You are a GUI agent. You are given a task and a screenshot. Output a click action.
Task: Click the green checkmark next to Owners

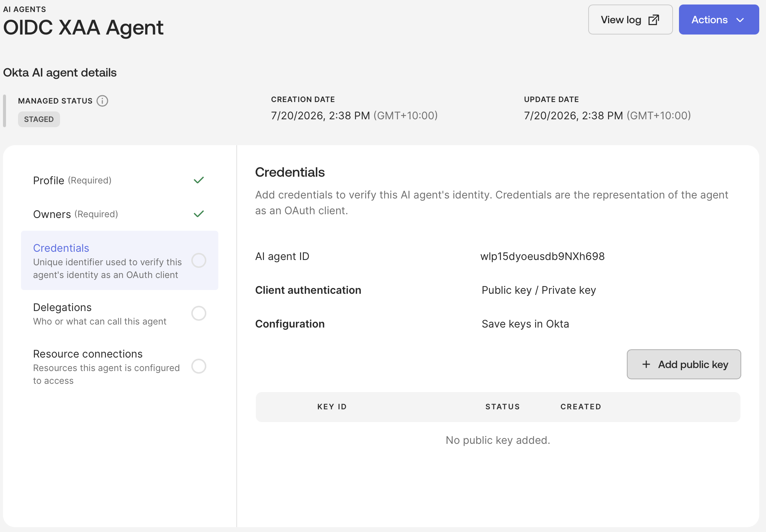(199, 214)
